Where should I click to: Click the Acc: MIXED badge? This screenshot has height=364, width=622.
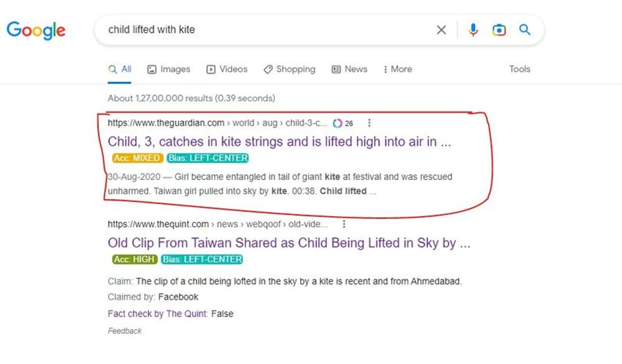coord(137,158)
